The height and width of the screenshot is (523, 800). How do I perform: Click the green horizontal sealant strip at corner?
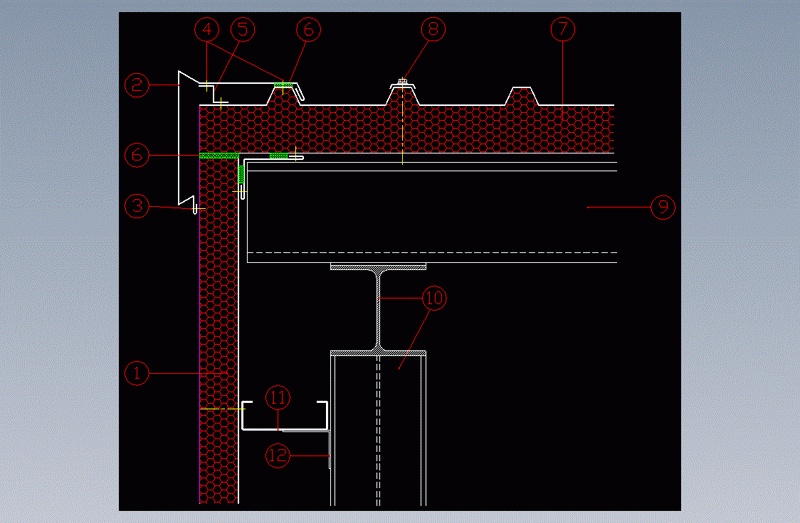click(x=218, y=156)
